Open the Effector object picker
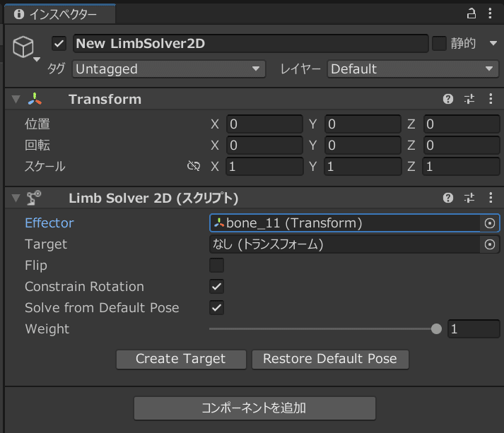504x433 pixels. (490, 223)
